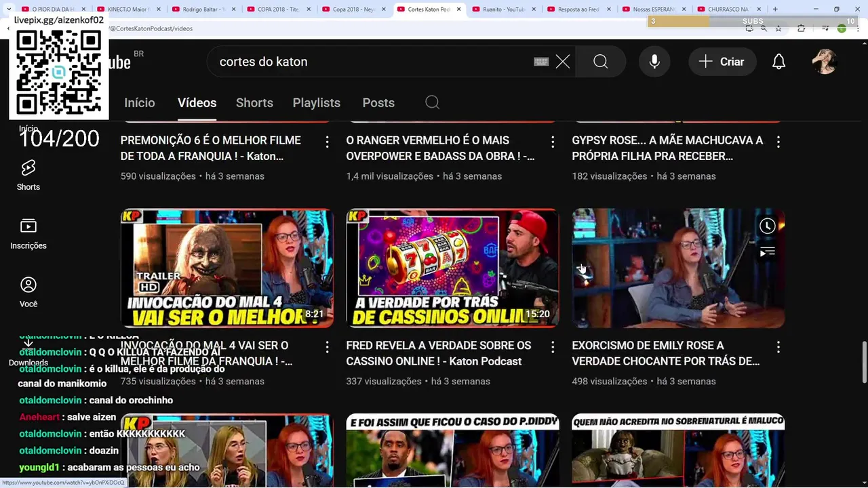The width and height of the screenshot is (868, 488).
Task: Switch to the 'CHURRASCO NA' browser tab
Action: tap(728, 9)
